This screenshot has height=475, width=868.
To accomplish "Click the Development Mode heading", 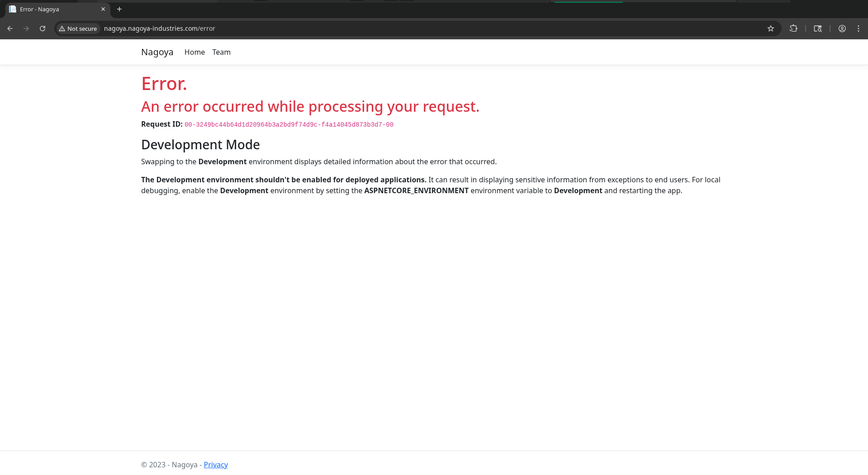I will coord(200,145).
